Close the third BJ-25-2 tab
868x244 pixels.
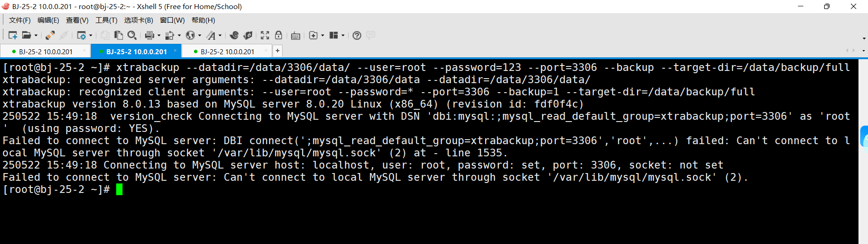[266, 51]
